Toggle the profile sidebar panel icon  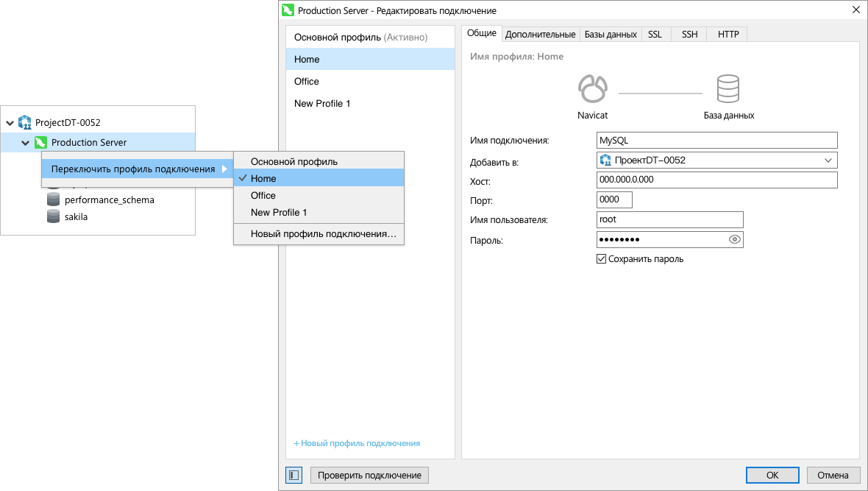294,475
